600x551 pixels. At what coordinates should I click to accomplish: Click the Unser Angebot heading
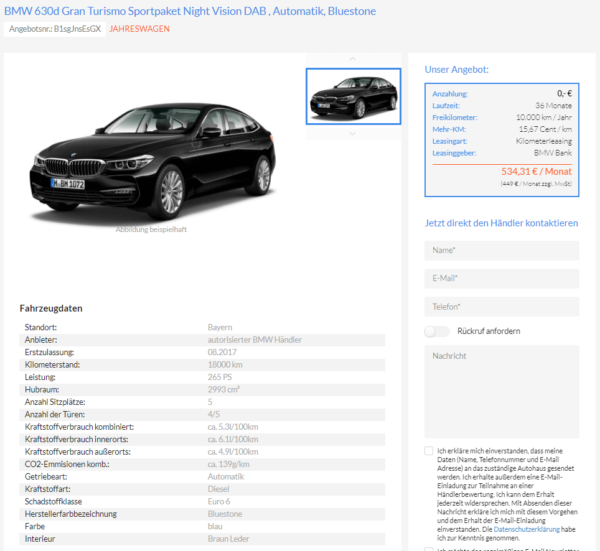(x=457, y=70)
